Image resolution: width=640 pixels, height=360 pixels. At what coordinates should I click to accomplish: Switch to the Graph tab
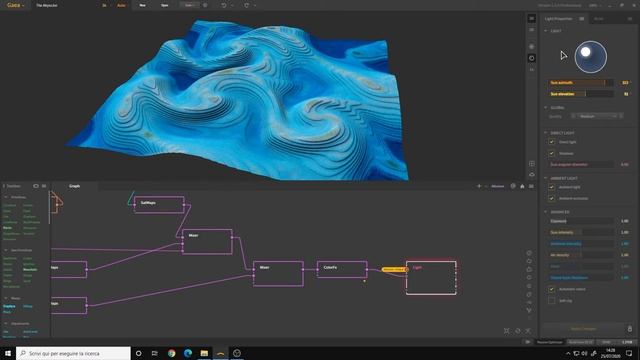[74, 186]
